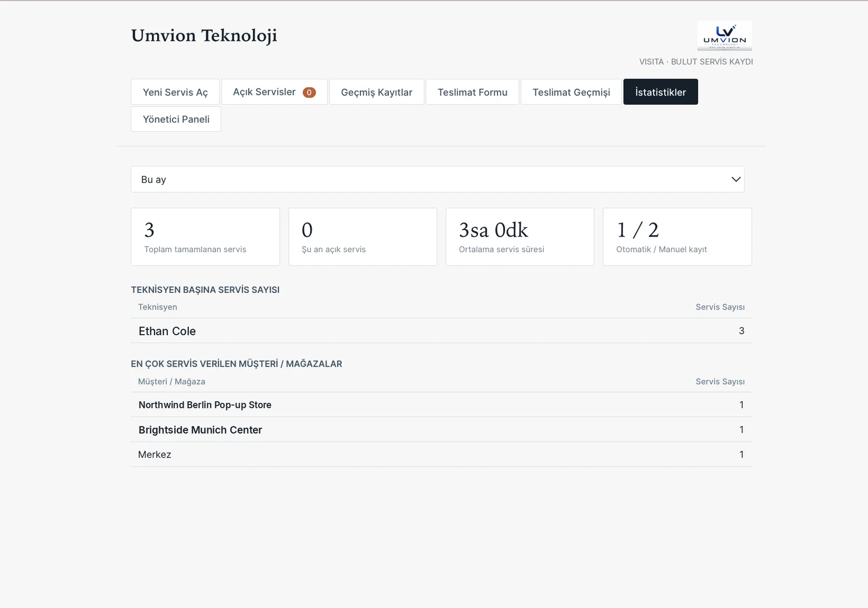Click the 'VISITA · BULUT SERVİS KAYDI' subtitle
Screen dimensions: 868x608
tap(696, 62)
